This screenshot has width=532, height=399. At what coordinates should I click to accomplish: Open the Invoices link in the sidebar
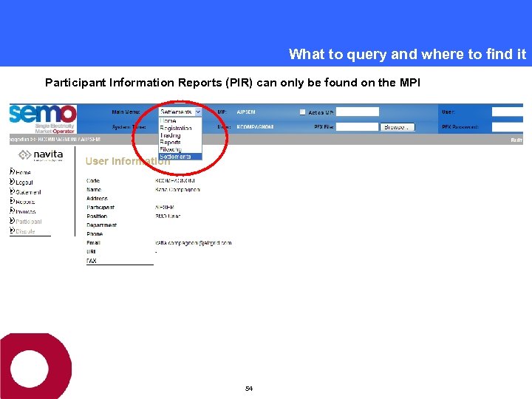click(26, 212)
